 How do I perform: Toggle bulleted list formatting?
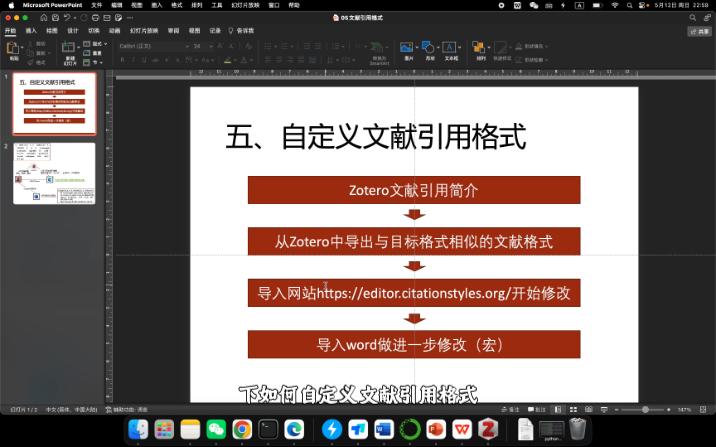(268, 46)
